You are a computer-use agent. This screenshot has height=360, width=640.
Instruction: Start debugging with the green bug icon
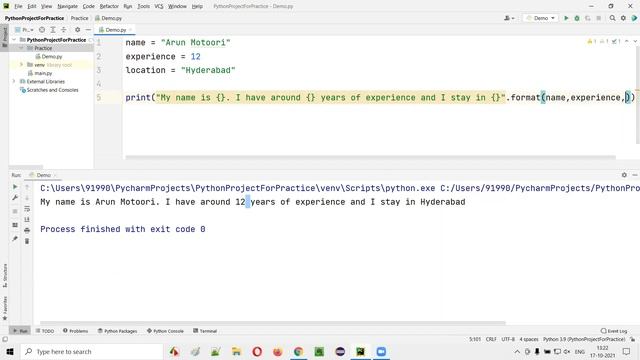(577, 18)
